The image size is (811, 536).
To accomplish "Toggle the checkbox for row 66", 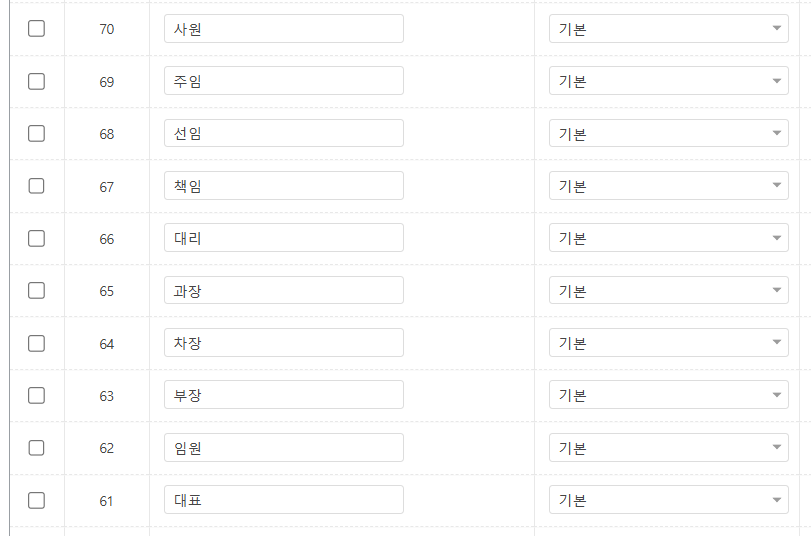I will (x=36, y=238).
